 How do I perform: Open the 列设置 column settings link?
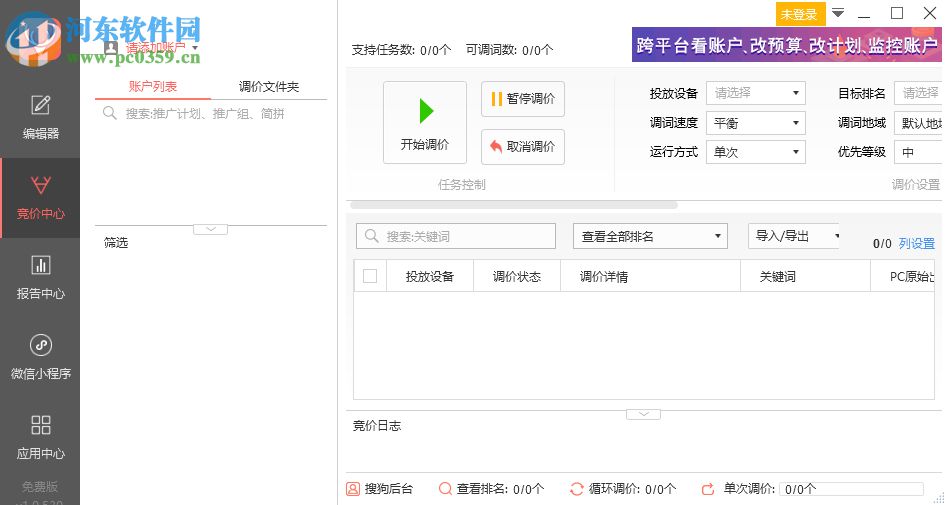pos(916,243)
